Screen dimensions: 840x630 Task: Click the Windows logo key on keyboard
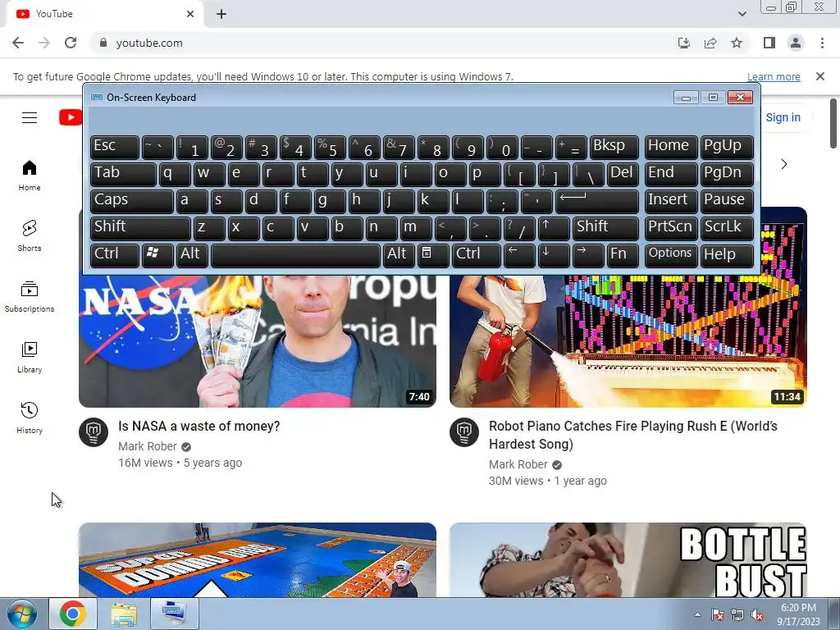[x=157, y=255]
